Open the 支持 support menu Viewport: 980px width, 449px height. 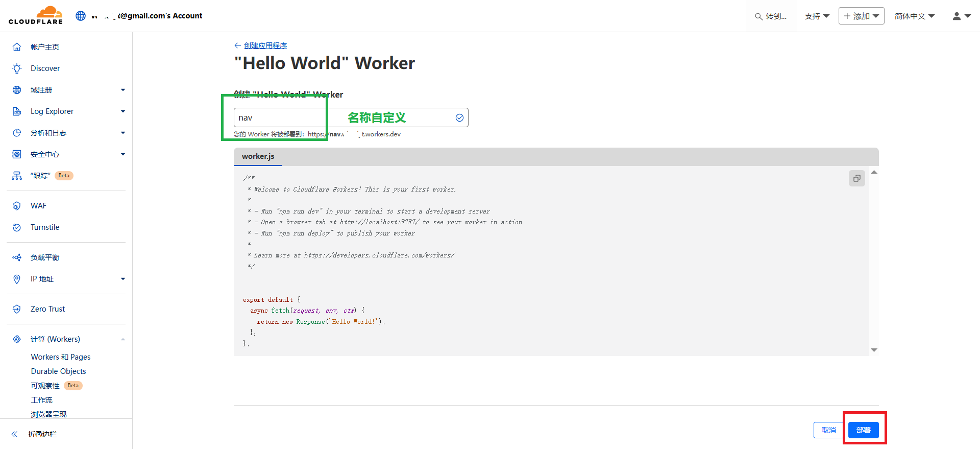(x=817, y=16)
